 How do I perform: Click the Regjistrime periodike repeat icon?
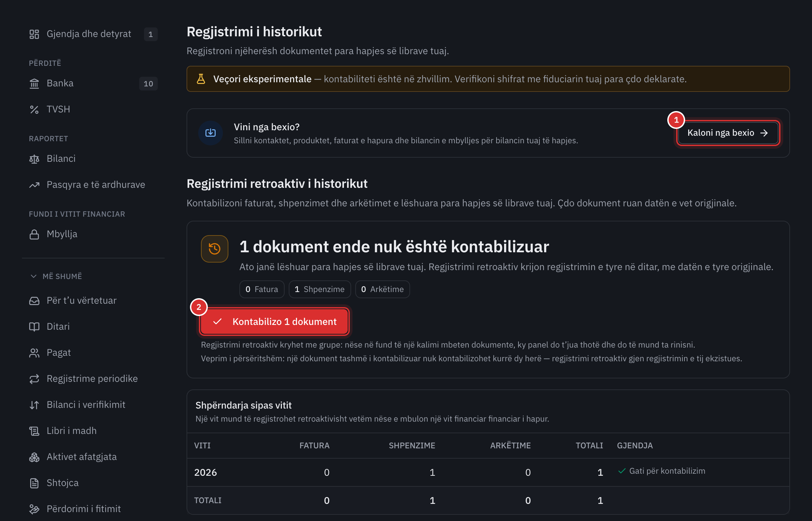click(x=34, y=379)
